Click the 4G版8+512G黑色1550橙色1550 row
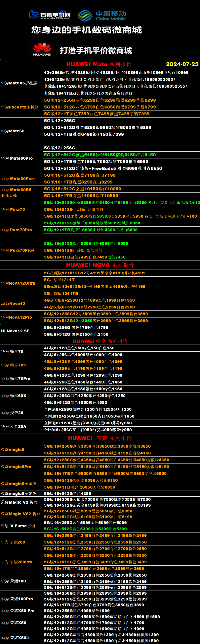 coord(122,403)
